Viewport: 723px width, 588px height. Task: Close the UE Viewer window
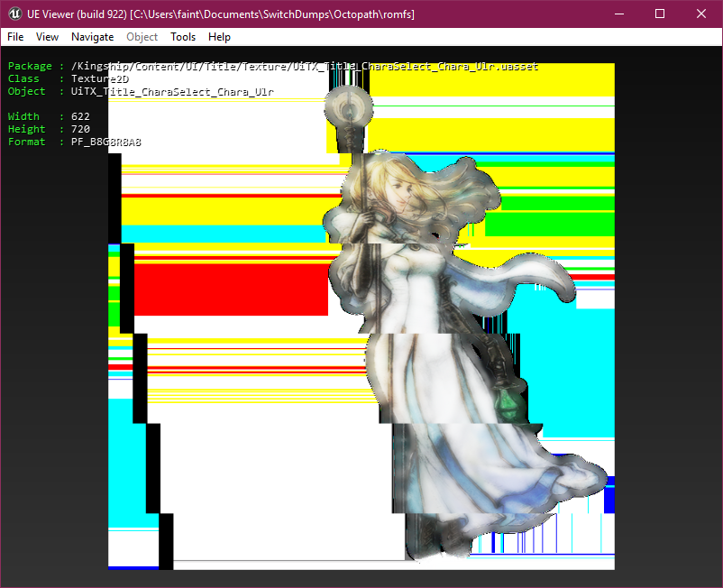tap(701, 14)
